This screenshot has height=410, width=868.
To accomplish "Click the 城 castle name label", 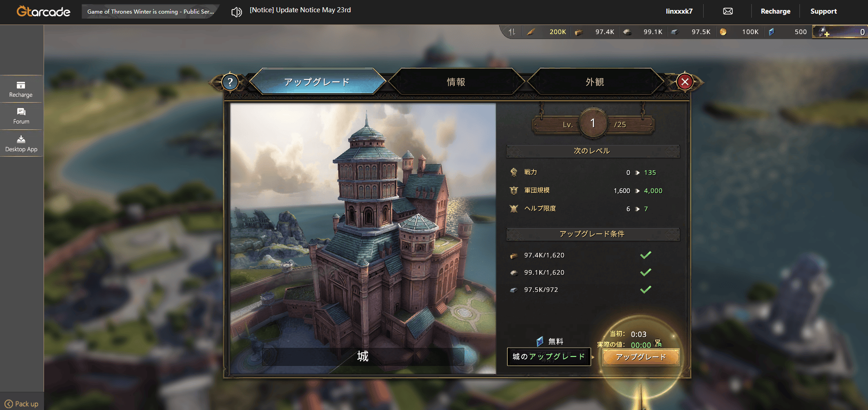I will 363,356.
